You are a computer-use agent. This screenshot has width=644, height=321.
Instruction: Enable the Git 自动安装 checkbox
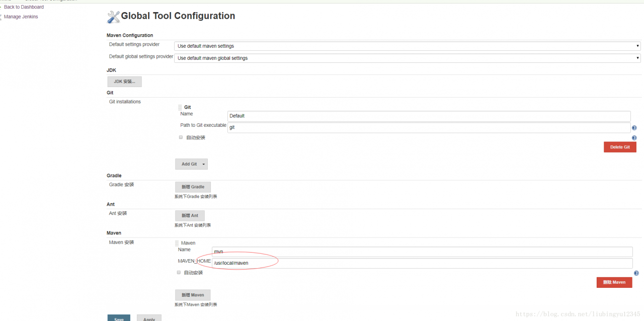click(181, 137)
